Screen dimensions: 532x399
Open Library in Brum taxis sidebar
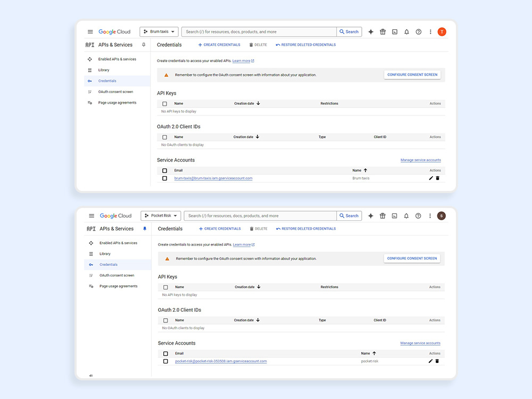(117, 70)
